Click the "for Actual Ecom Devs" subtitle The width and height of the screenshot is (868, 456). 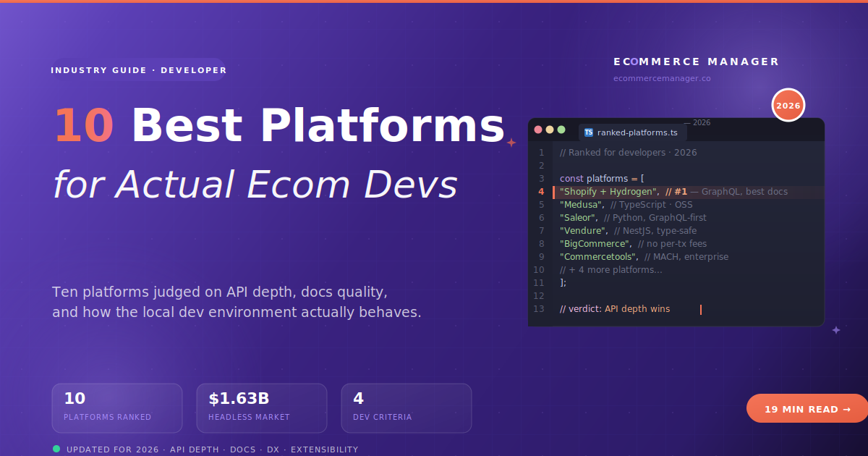(255, 184)
